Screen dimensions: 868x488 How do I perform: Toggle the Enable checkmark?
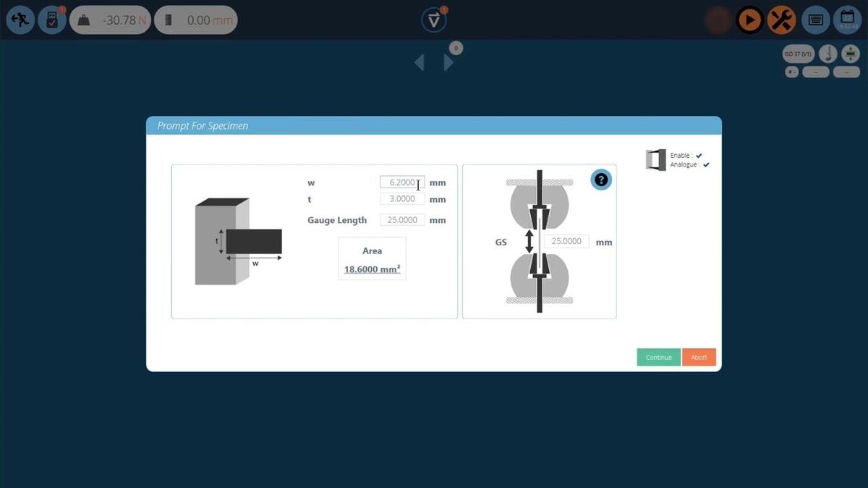pyautogui.click(x=699, y=156)
